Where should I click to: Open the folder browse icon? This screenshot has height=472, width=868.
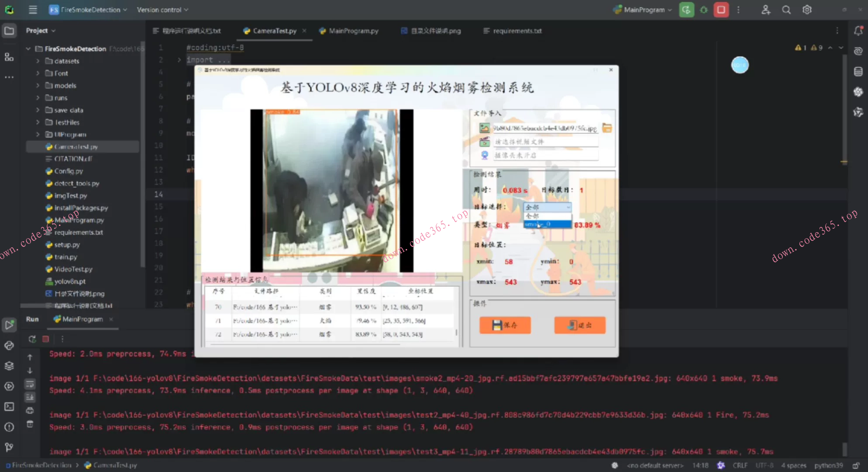click(x=607, y=128)
